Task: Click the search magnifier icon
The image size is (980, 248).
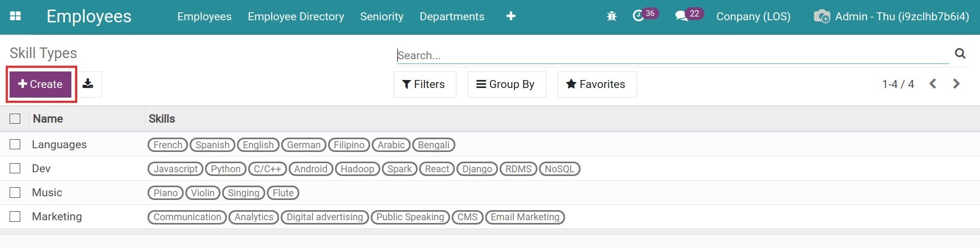Action: tap(960, 53)
